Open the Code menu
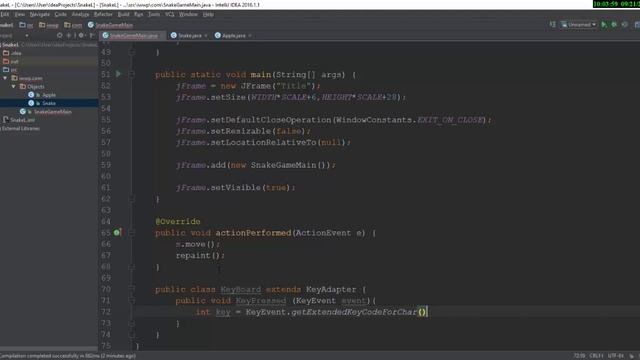Screen dimensions: 640x360 coord(60,14)
